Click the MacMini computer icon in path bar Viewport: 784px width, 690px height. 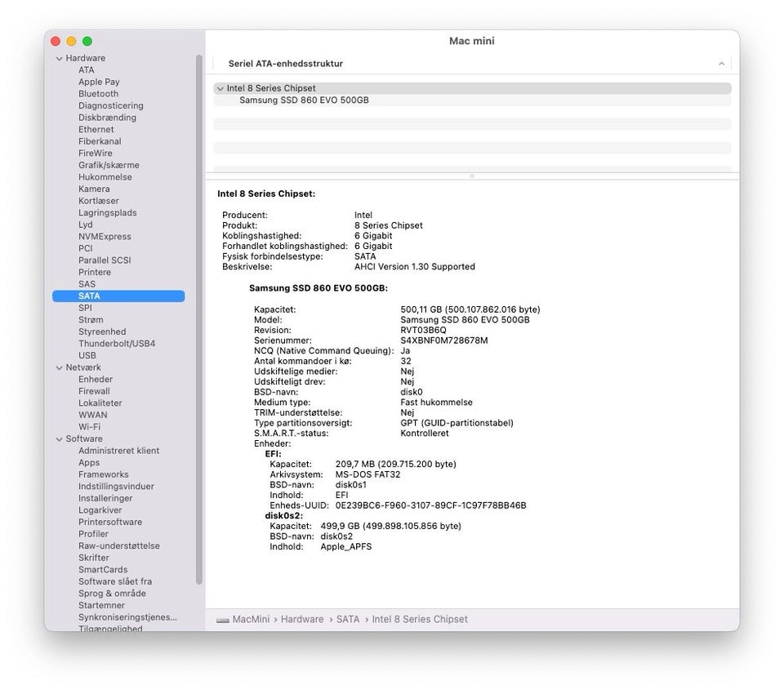222,620
